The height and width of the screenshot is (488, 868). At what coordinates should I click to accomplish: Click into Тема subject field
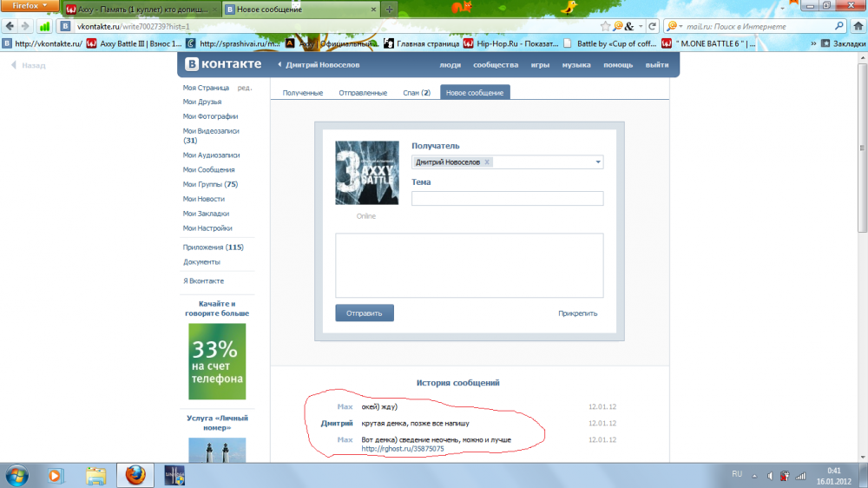coord(507,198)
